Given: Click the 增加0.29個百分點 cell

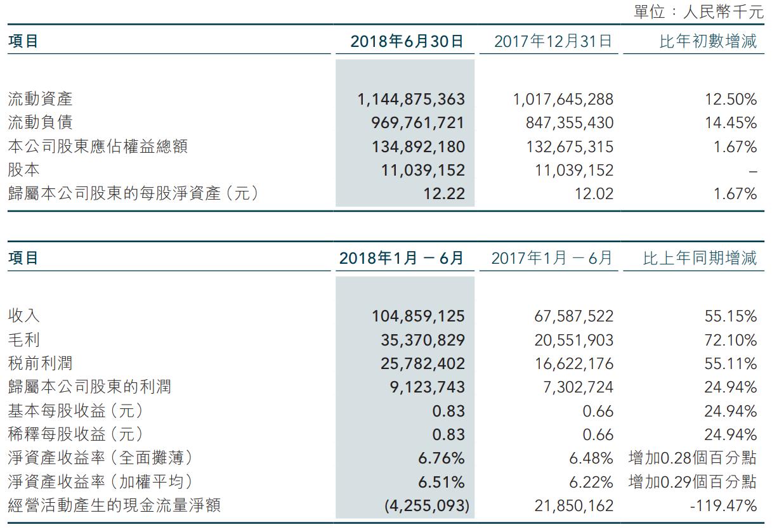Looking at the screenshot, I should point(693,483).
